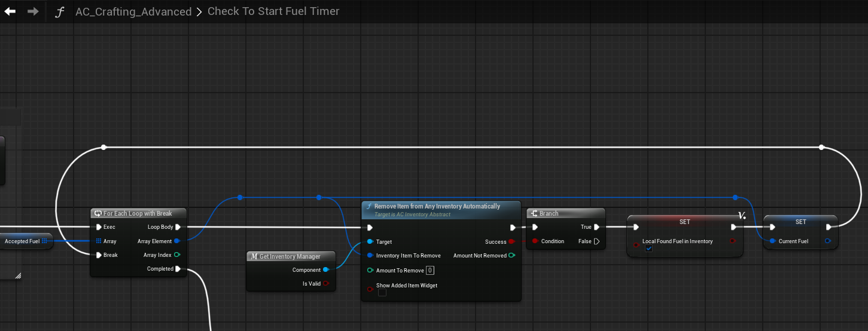Image resolution: width=868 pixels, height=331 pixels.
Task: Select the Get Inventory Manager node title
Action: click(x=290, y=256)
